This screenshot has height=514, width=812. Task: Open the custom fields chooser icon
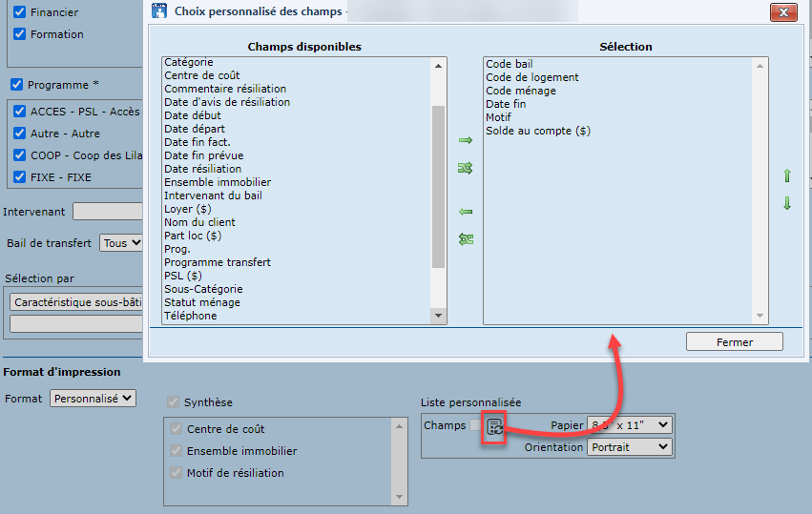494,426
